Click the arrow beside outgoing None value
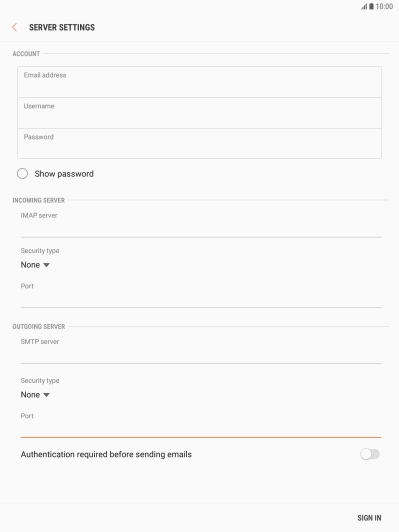This screenshot has width=399, height=532. (46, 395)
